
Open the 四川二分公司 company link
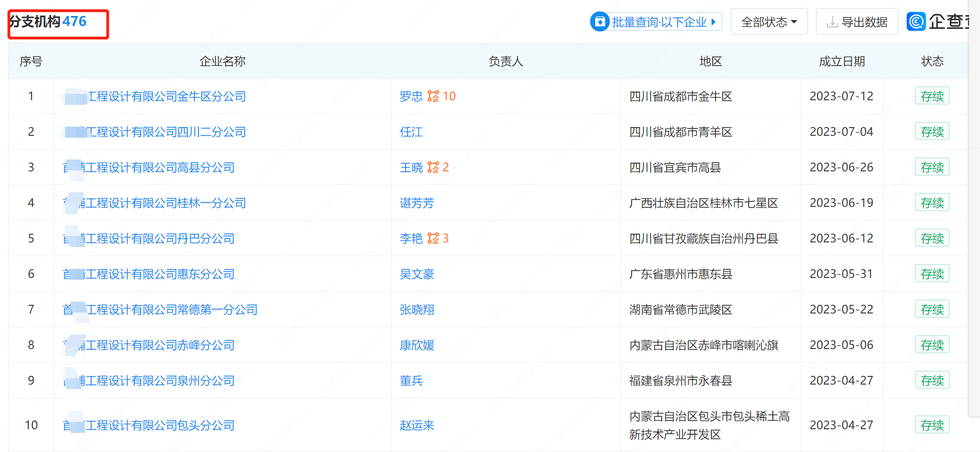point(167,132)
